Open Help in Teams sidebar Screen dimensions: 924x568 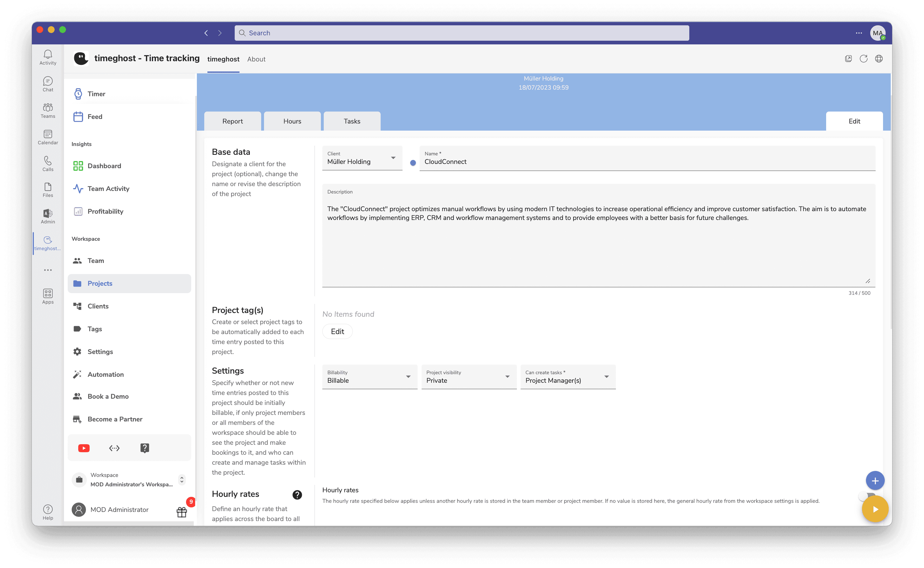48,513
